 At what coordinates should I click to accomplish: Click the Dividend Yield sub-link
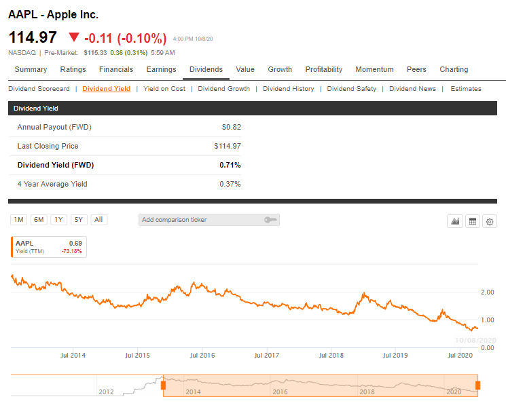pos(107,89)
